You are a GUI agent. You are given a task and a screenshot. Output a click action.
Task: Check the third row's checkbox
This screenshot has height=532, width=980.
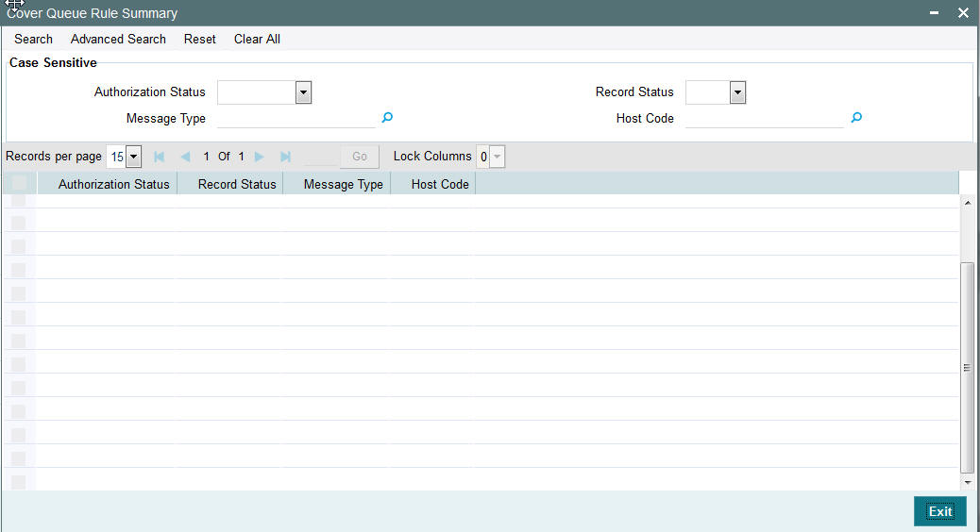coord(19,246)
